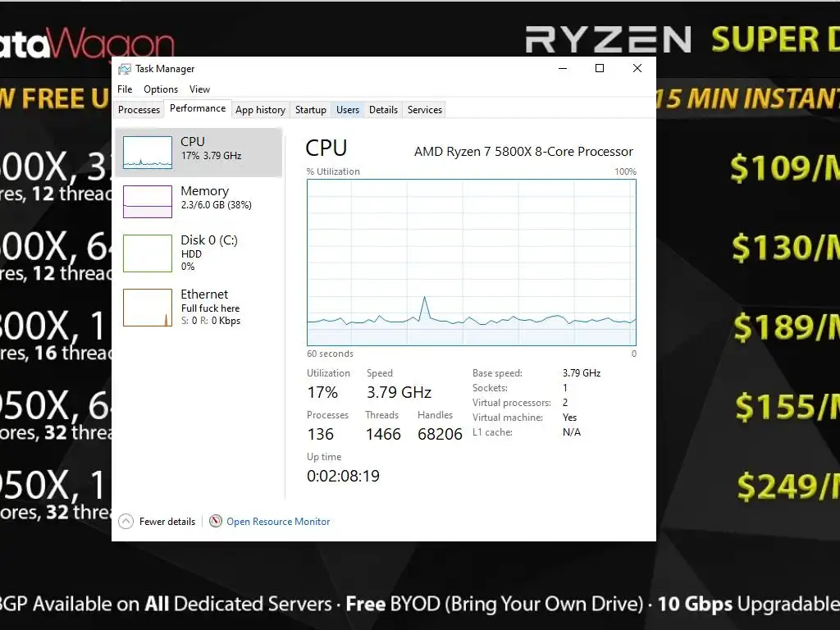Screen dimensions: 840x630
Task: Open the View menu
Action: 199,89
